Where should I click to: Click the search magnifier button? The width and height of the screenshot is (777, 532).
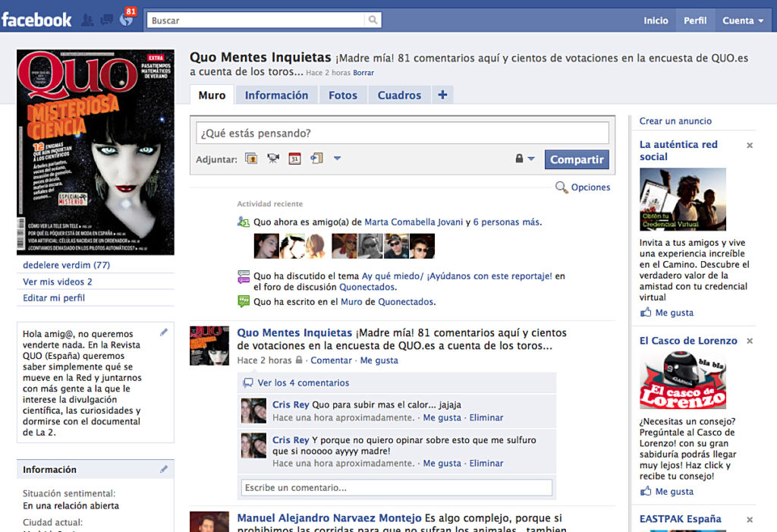click(373, 20)
